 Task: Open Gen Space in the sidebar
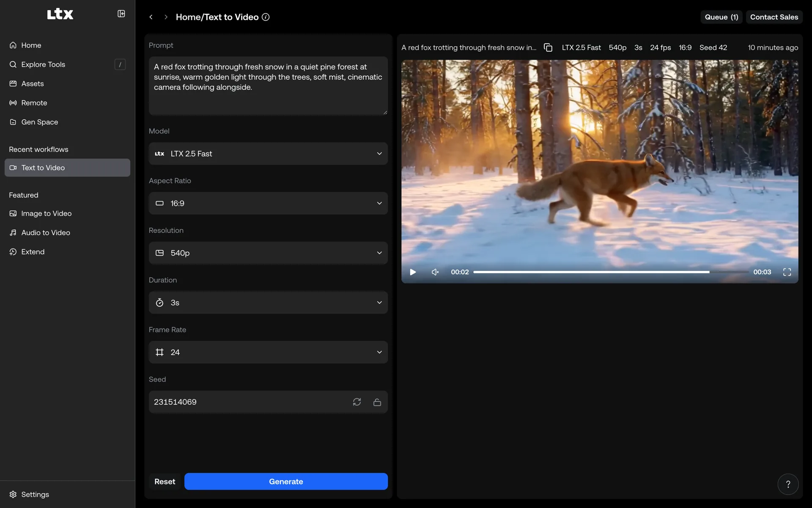point(68,122)
